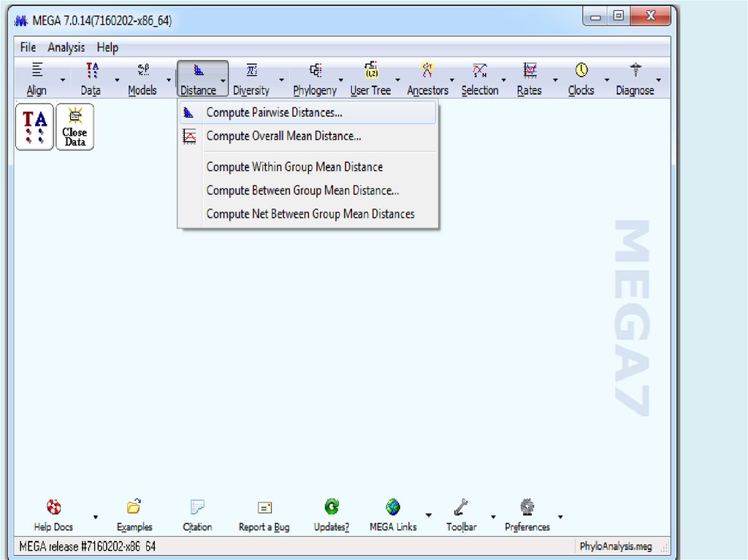The height and width of the screenshot is (560, 748).
Task: Open the Phylogeny toolbar icon
Action: 316,69
